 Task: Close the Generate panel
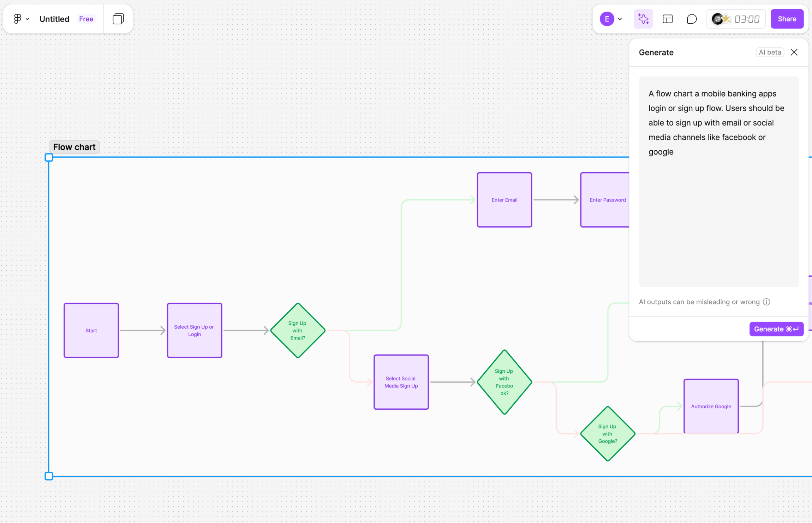click(x=794, y=52)
